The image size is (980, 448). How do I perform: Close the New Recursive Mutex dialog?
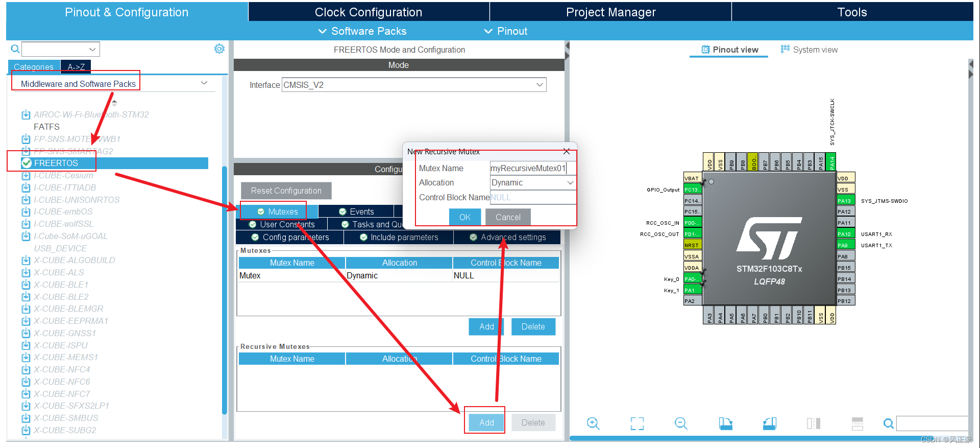[567, 151]
